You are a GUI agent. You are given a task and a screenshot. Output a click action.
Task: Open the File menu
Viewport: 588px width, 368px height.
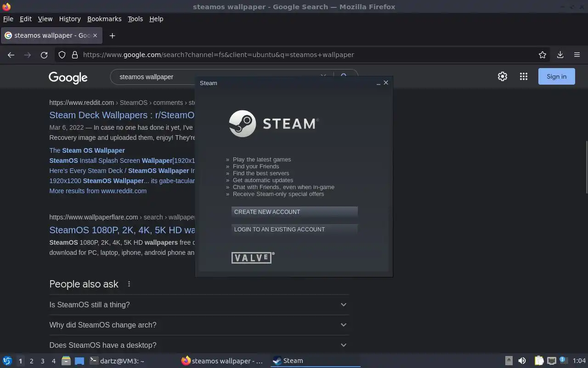8,19
